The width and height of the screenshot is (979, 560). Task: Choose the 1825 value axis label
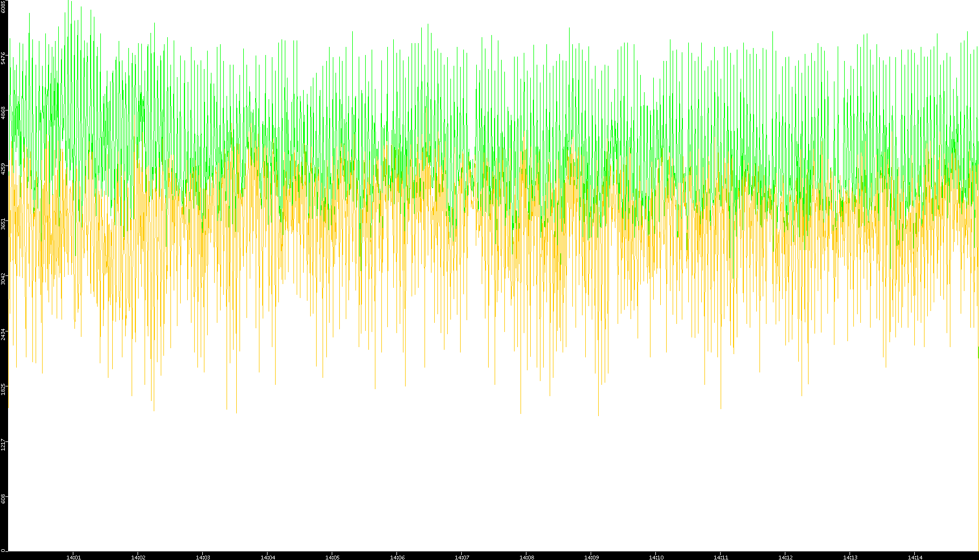pos(3,389)
